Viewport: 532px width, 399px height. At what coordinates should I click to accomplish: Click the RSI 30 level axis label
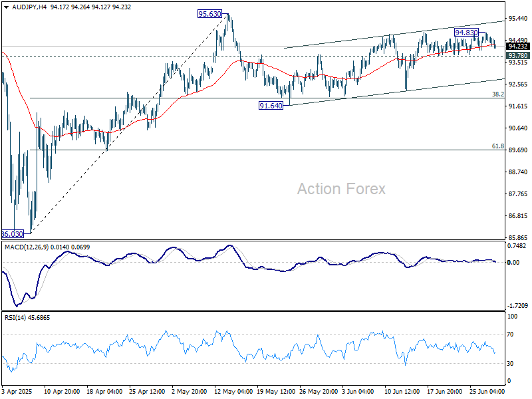(510, 363)
